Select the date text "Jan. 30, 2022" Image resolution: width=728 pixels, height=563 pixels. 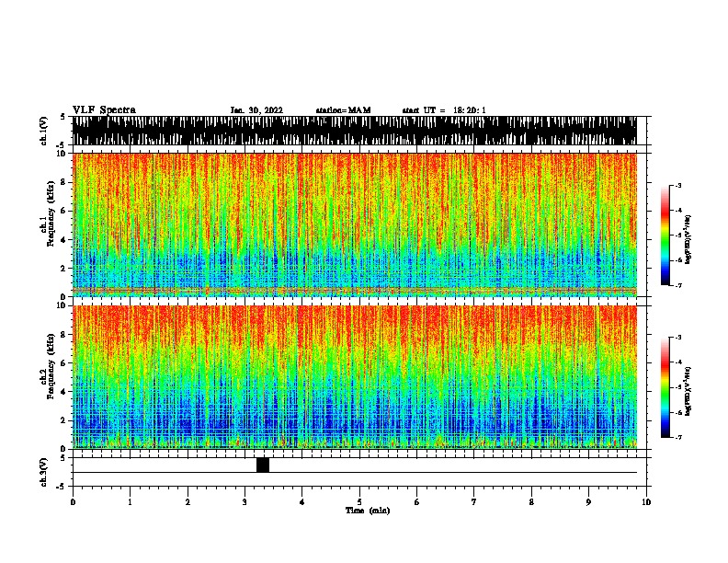pyautogui.click(x=256, y=110)
